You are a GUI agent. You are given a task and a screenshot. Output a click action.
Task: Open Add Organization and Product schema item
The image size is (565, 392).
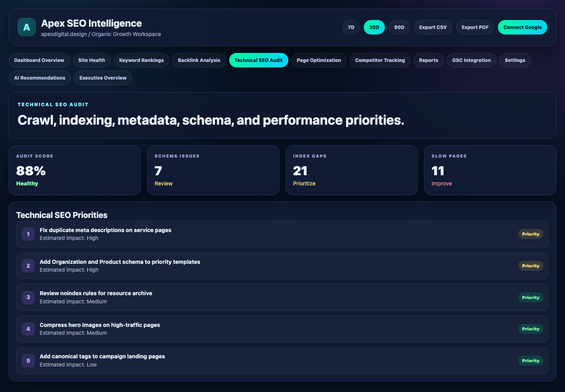click(x=282, y=266)
